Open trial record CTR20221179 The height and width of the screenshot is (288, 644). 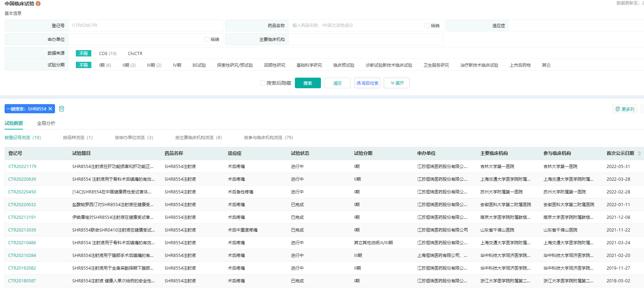click(22, 167)
